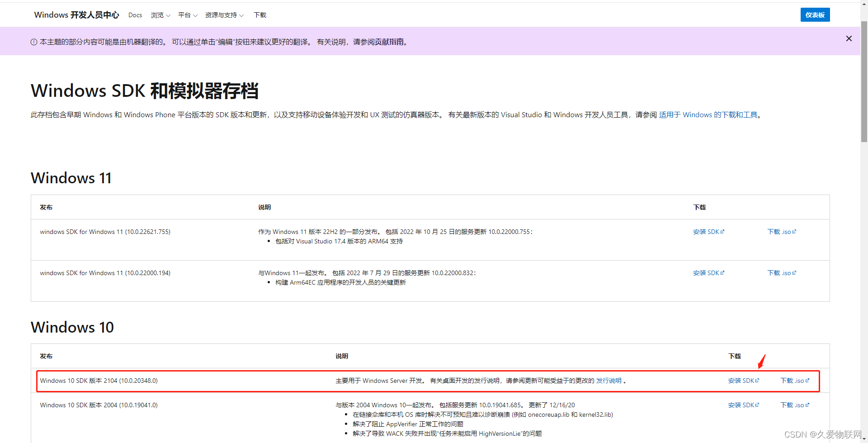868x443 pixels.
Task: Click the page vertical scrollbar thumb
Action: tap(864, 81)
